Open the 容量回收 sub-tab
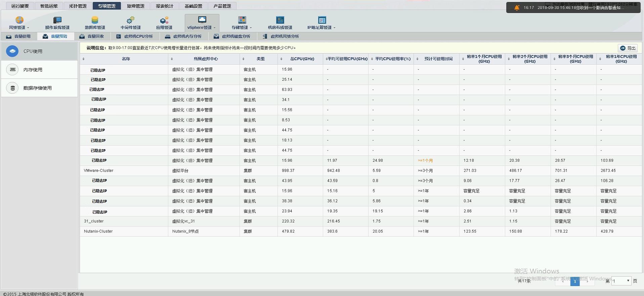This screenshot has width=644, height=296. (92, 36)
